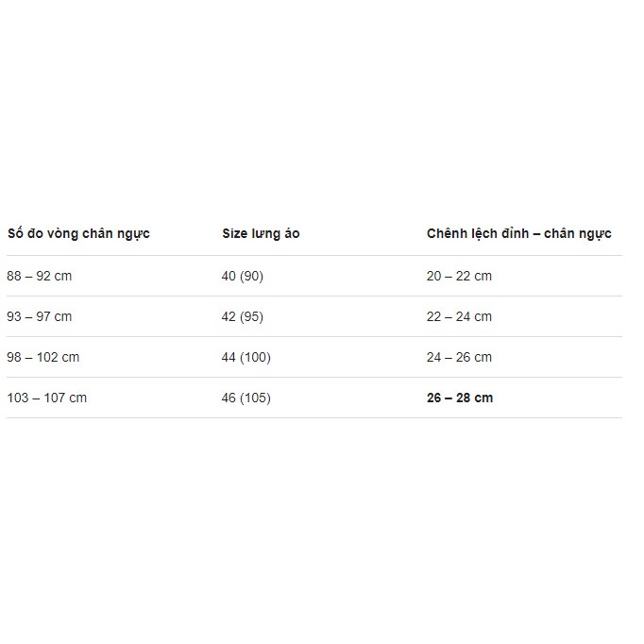Click the "103 – 107 cm" measurement cell
The image size is (644, 644).
[46, 398]
